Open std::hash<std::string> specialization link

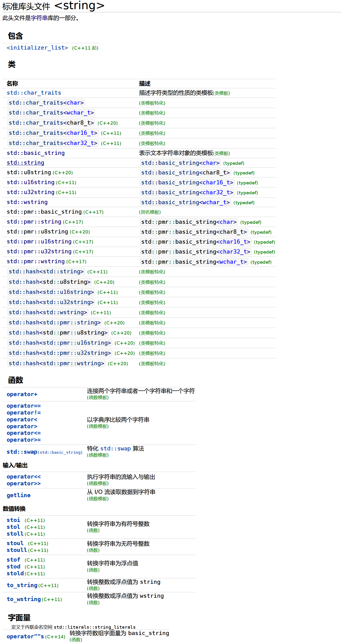tap(46, 271)
